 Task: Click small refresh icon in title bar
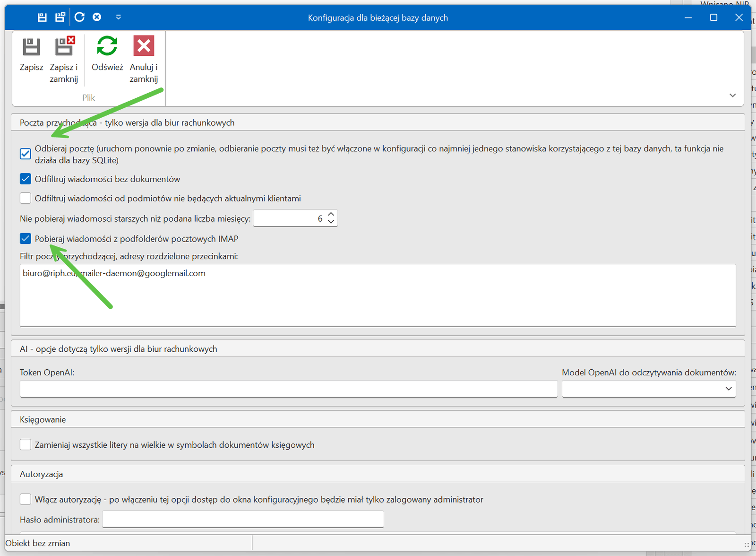(x=79, y=17)
